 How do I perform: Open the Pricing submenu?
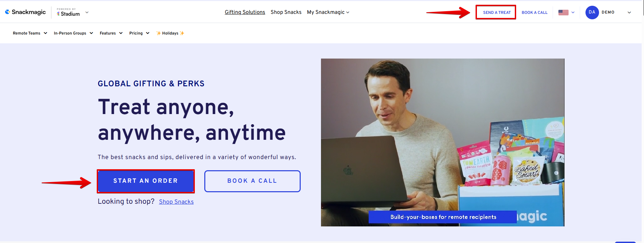click(139, 33)
